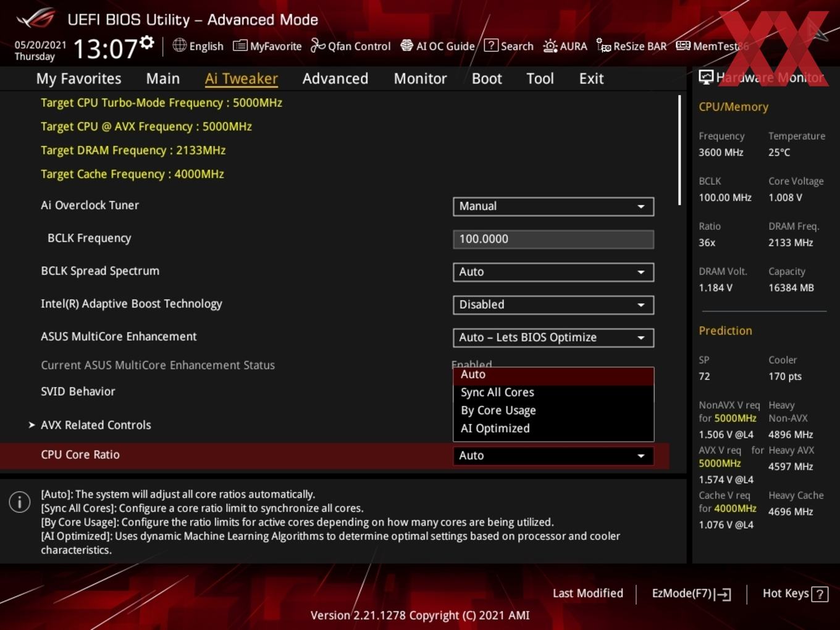
Task: Choose Sync All Cores option
Action: (x=553, y=392)
